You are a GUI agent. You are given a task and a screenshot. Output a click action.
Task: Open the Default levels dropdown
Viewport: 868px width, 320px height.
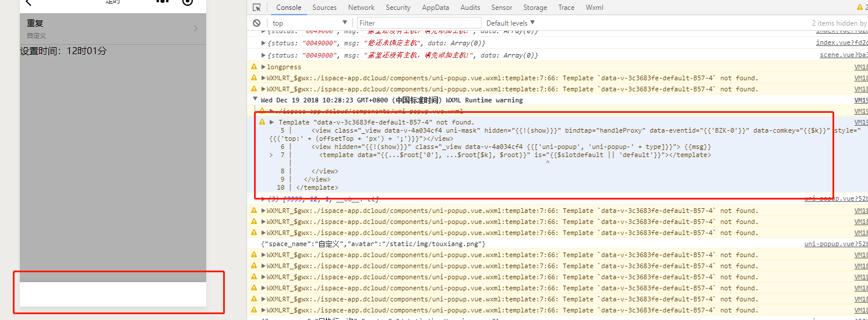tap(510, 23)
